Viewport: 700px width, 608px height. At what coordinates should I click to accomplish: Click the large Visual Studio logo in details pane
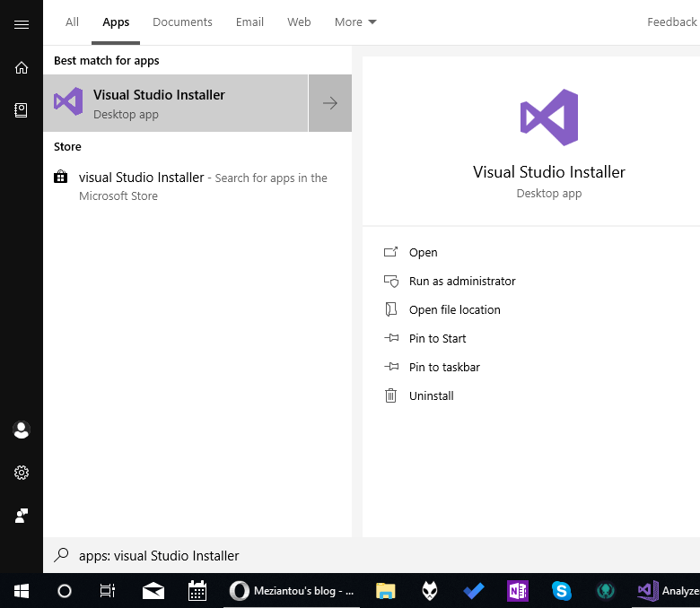(x=549, y=117)
